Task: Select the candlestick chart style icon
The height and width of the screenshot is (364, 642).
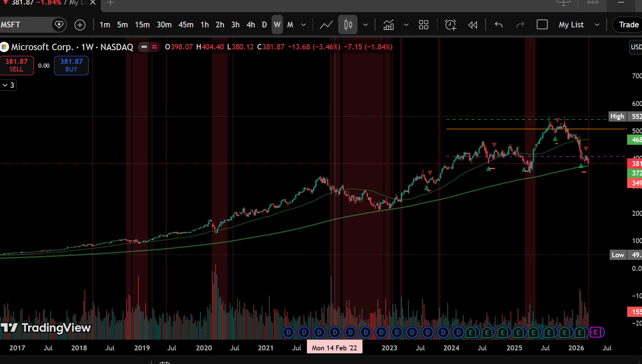Action: tap(348, 25)
